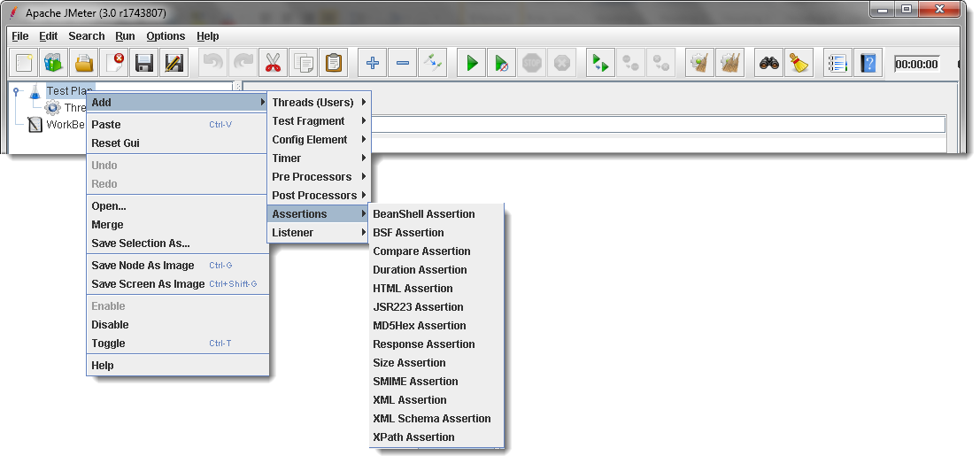The height and width of the screenshot is (456, 980).
Task: Click the Close test plan icon
Action: pyautogui.click(x=115, y=63)
